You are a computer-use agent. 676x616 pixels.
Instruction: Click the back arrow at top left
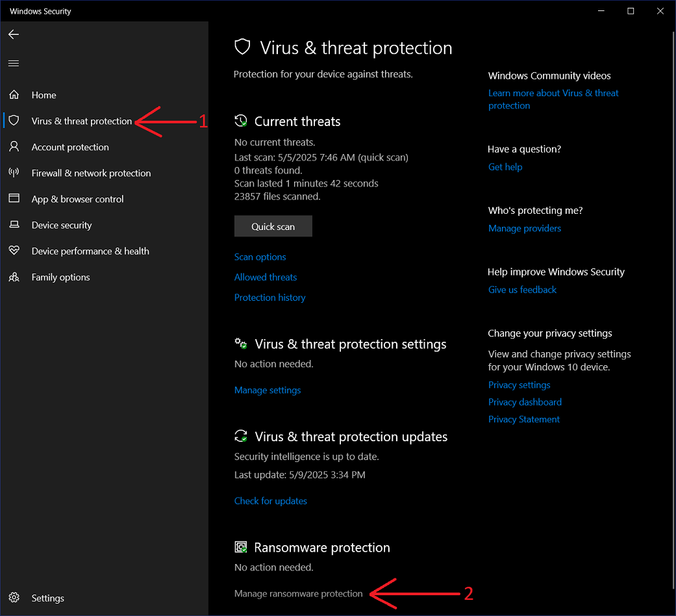coord(13,34)
